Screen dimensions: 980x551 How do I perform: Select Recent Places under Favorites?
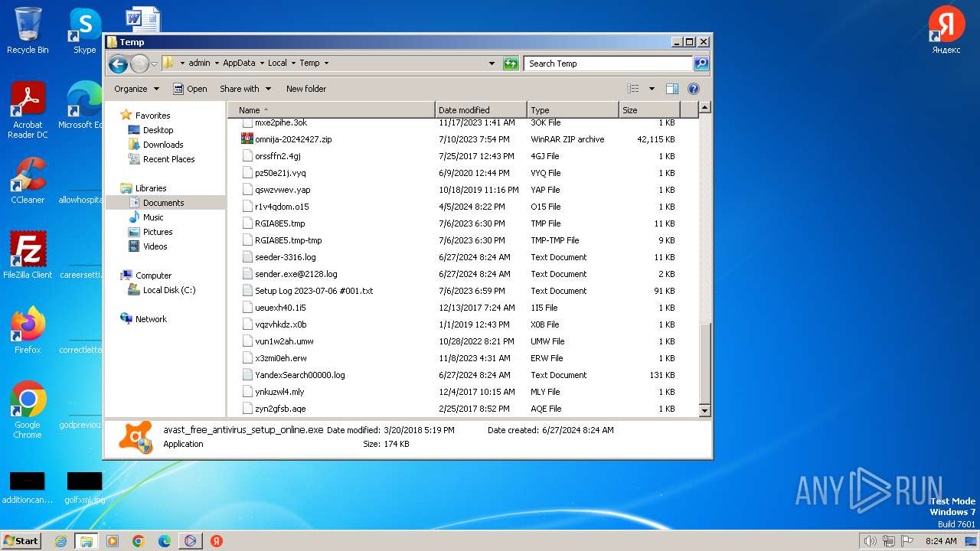coord(168,159)
